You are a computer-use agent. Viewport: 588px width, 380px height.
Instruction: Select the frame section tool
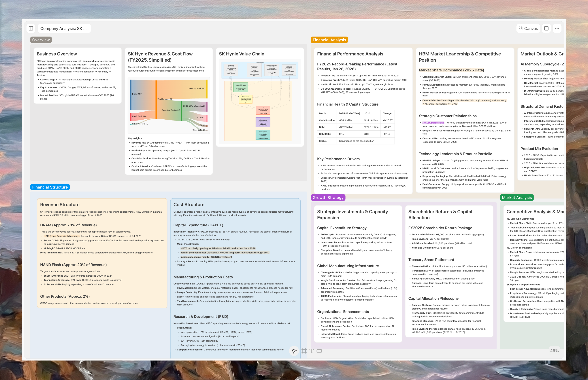click(x=304, y=351)
